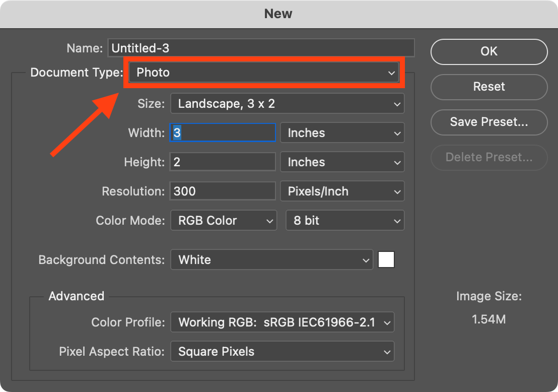Select the Name field showing Untitled-3

[261, 47]
